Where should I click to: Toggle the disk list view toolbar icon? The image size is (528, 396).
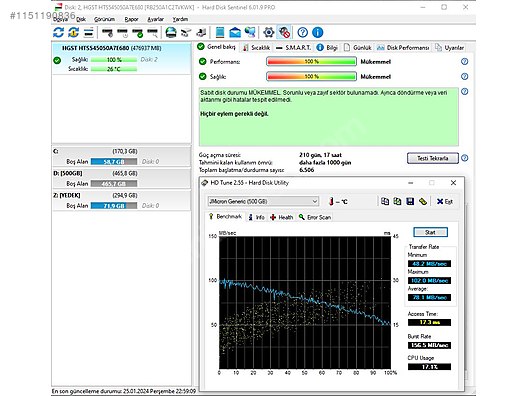(89, 32)
